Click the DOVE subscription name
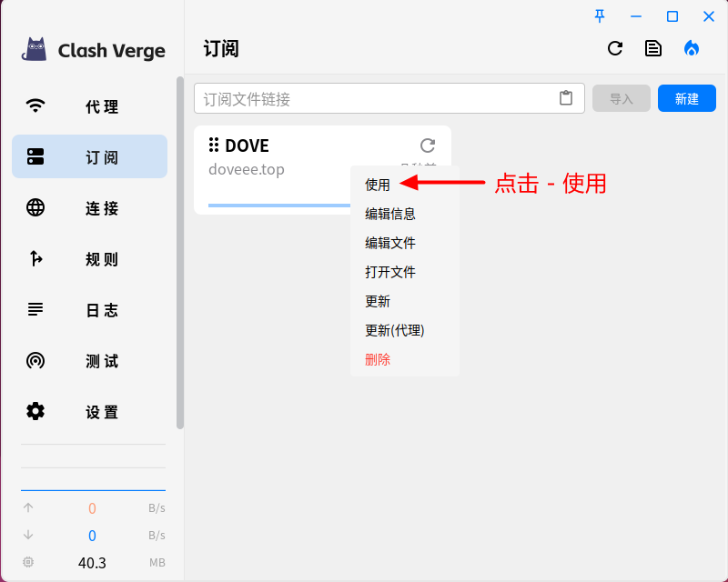This screenshot has height=582, width=728. click(247, 145)
